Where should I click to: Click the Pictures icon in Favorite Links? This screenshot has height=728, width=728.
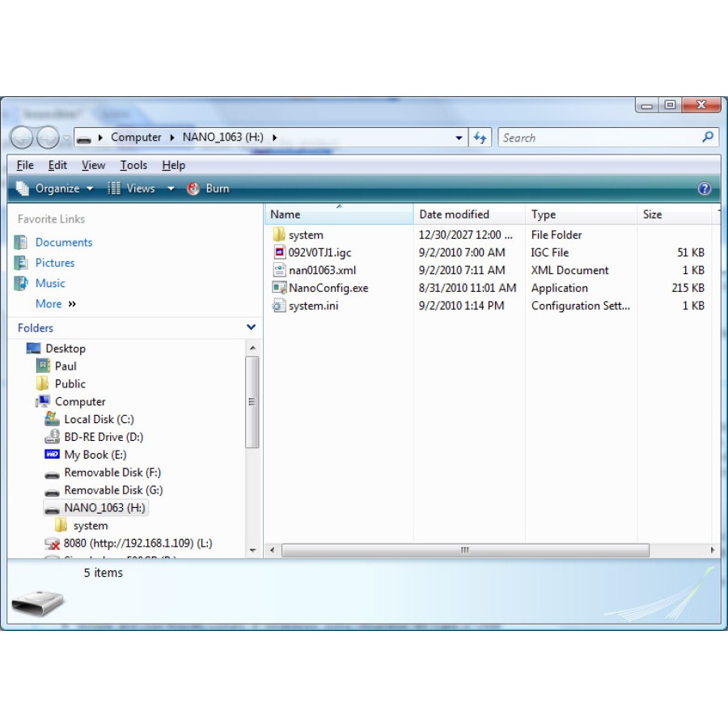(x=20, y=262)
